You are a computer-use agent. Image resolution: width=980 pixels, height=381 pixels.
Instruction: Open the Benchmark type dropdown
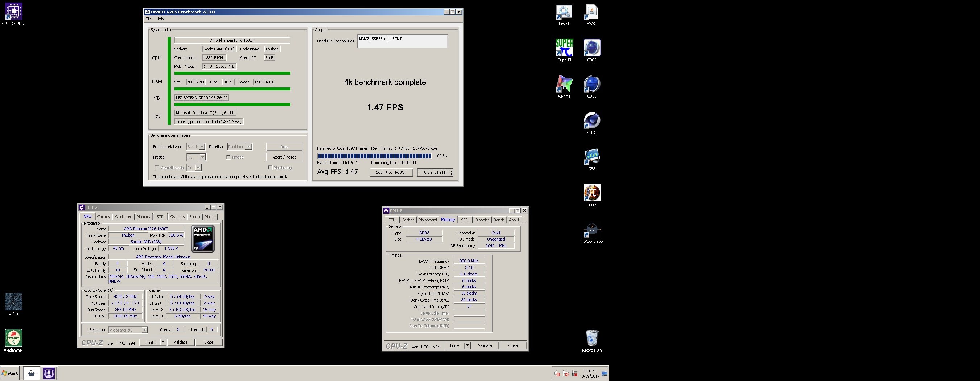pos(196,147)
